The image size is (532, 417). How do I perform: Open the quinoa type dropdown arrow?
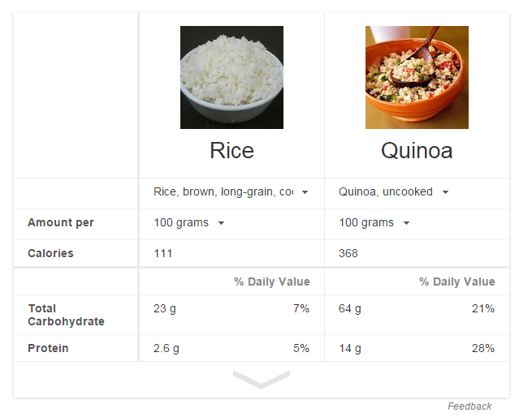coord(445,192)
